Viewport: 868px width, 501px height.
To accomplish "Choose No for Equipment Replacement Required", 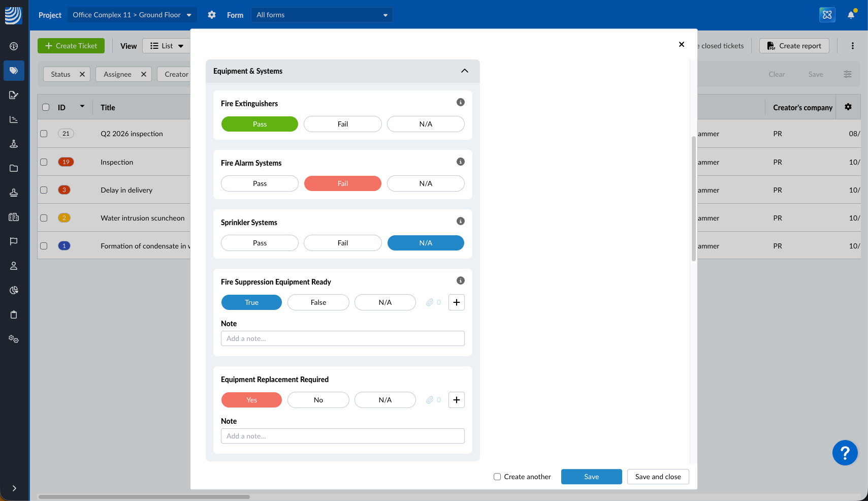I will click(318, 400).
